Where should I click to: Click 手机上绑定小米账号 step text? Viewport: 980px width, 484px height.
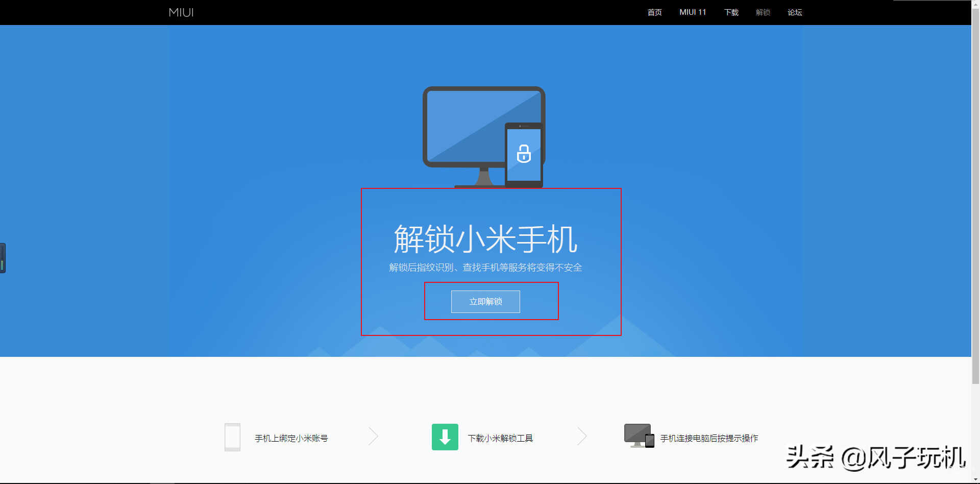(x=291, y=438)
